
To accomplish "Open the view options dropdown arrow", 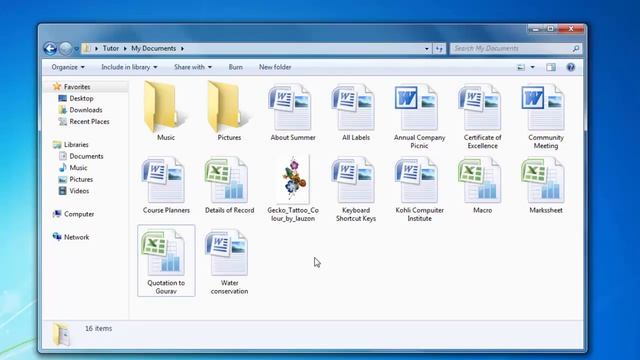I will (x=532, y=67).
